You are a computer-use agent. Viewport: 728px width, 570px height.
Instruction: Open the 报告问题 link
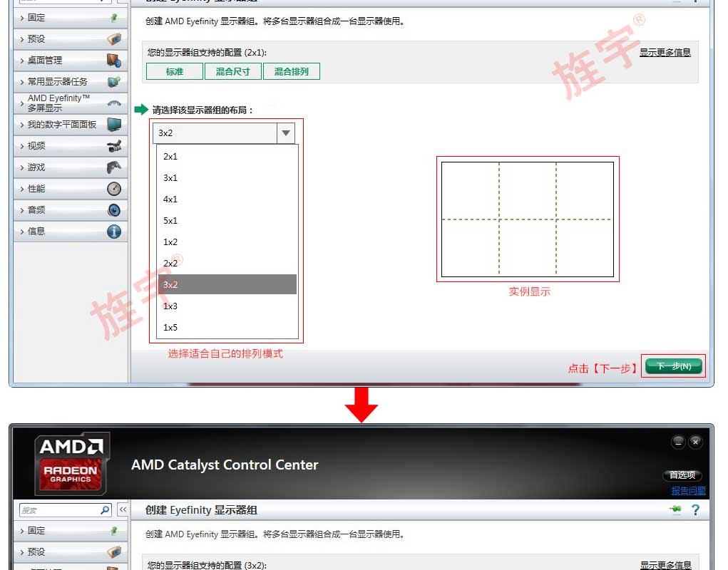pyautogui.click(x=688, y=490)
